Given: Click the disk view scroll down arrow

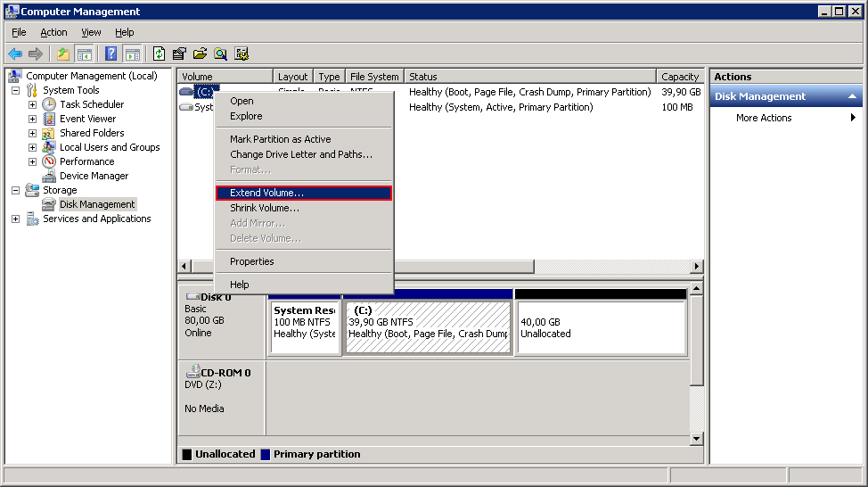Looking at the screenshot, I should (x=696, y=439).
